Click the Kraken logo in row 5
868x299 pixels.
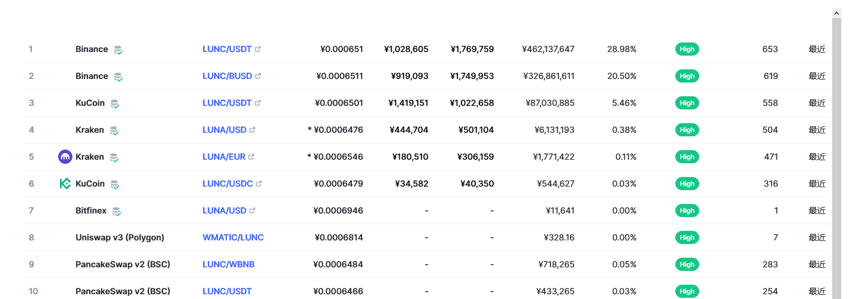click(65, 157)
